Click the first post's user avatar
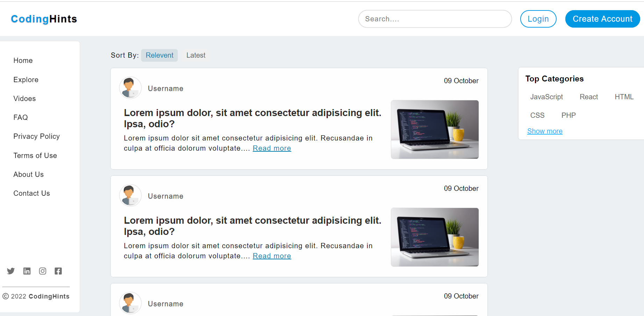Image resolution: width=644 pixels, height=316 pixels. (x=130, y=88)
